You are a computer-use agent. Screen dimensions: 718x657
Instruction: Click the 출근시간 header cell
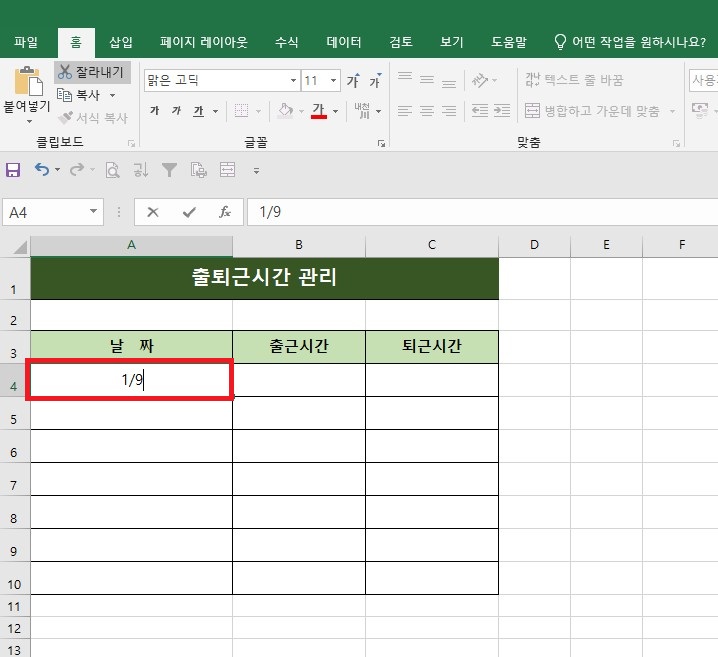pyautogui.click(x=299, y=347)
